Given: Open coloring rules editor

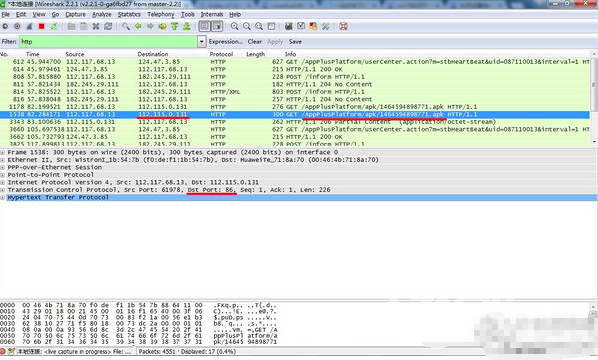Looking at the screenshot, I should 313,26.
